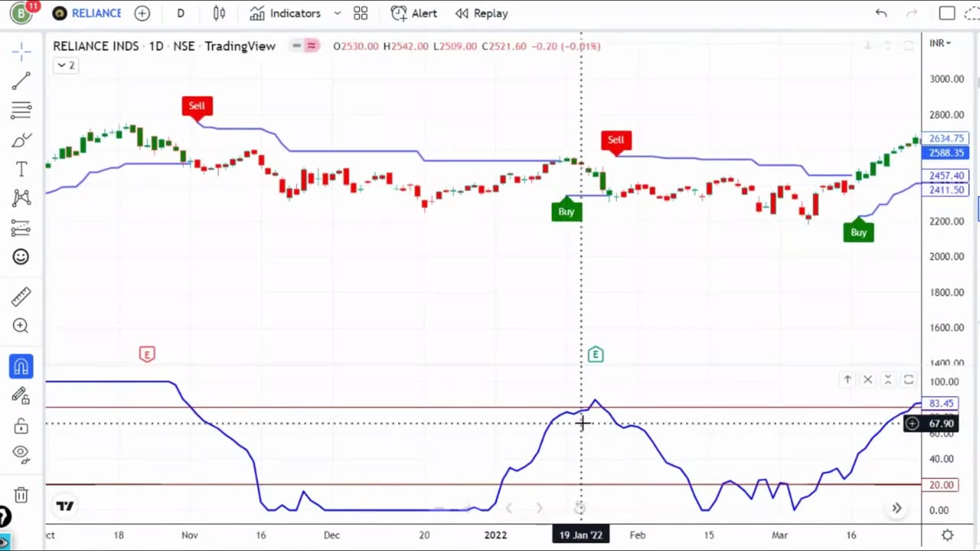Click the red Sell signal near late January
The height and width of the screenshot is (551, 980).
[616, 140]
